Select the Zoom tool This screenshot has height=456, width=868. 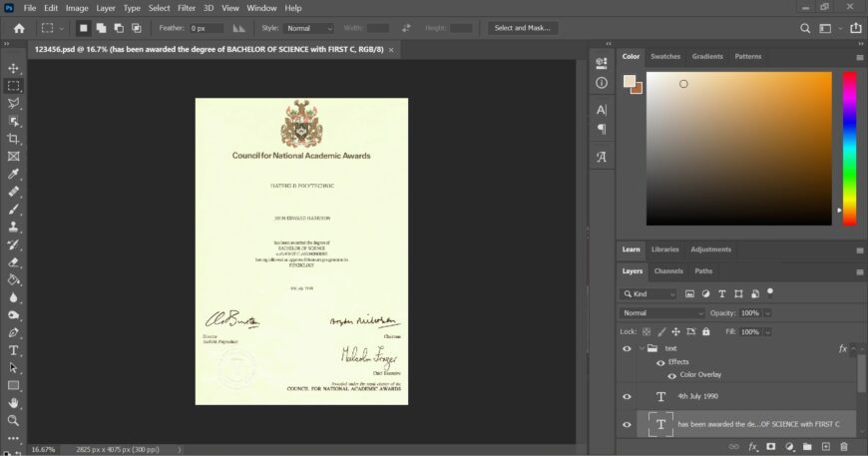click(x=13, y=421)
